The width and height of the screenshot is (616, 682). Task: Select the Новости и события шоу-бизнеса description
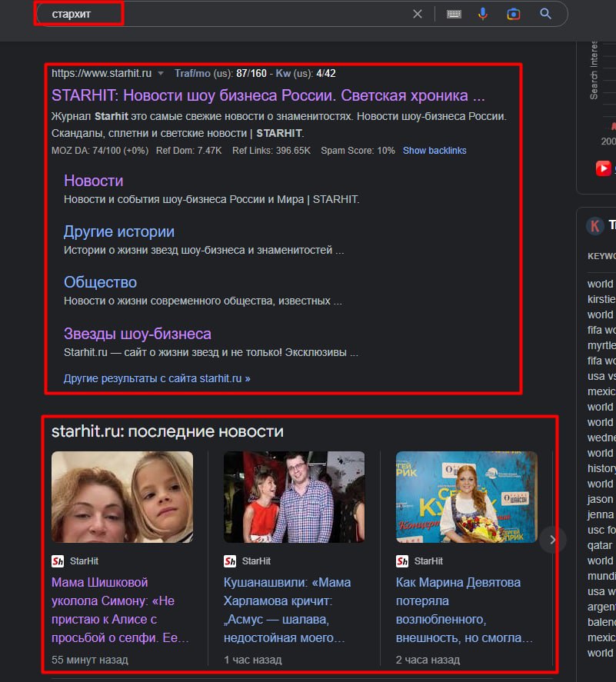coord(211,199)
